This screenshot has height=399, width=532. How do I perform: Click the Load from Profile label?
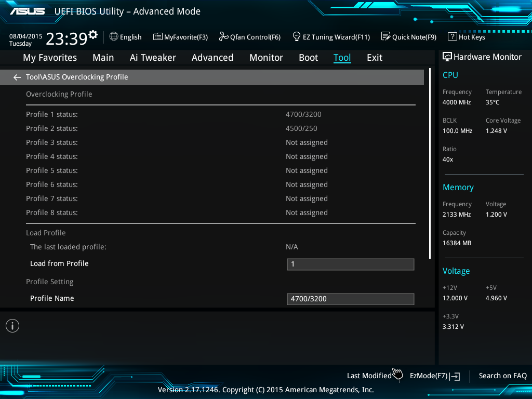(59, 263)
